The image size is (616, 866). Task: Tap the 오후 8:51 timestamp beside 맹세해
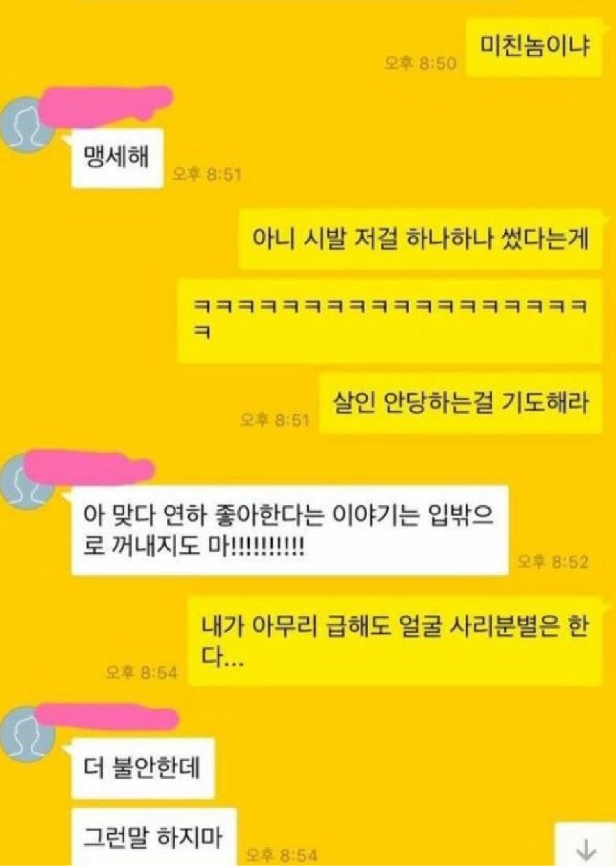(x=207, y=174)
